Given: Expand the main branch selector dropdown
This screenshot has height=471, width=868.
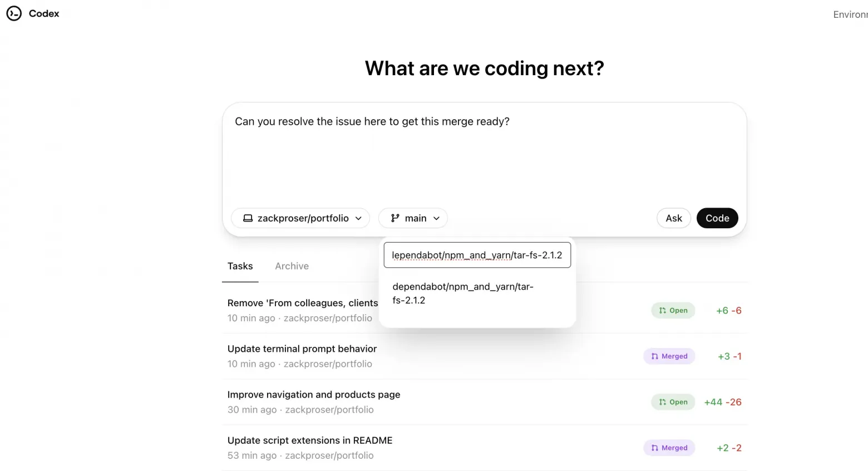Looking at the screenshot, I should click(x=413, y=218).
